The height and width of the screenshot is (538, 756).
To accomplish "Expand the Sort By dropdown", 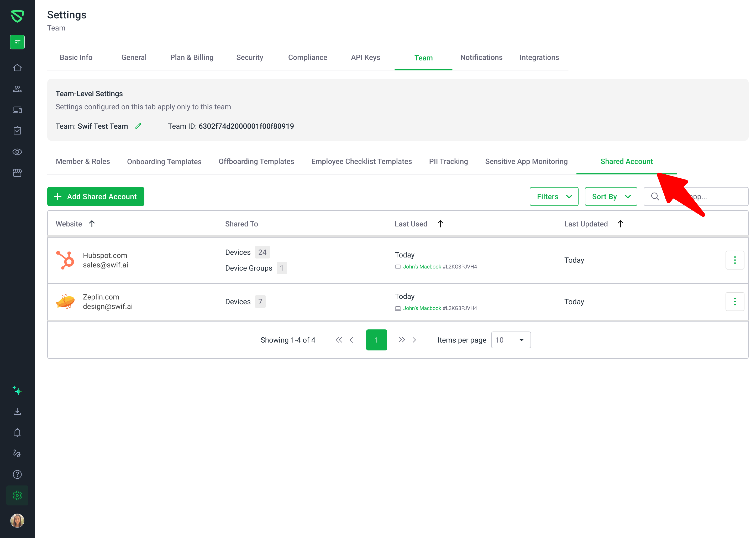I will (611, 197).
